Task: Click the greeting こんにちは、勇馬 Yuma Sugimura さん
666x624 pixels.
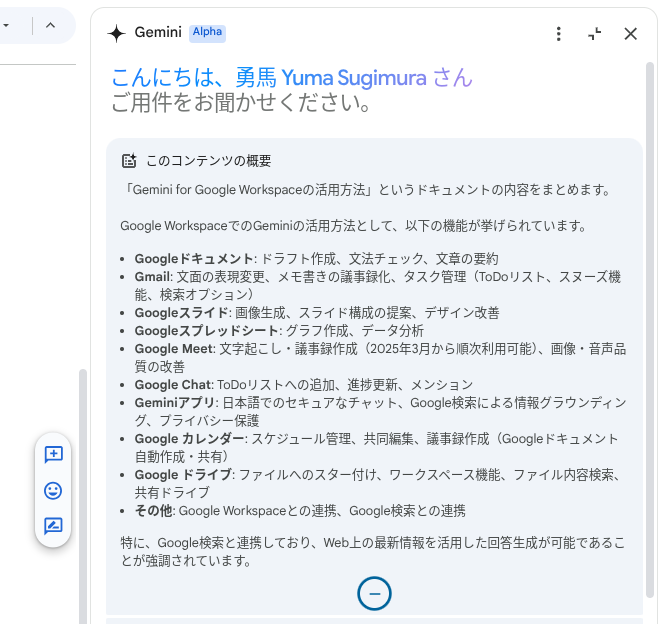Action: [x=291, y=78]
